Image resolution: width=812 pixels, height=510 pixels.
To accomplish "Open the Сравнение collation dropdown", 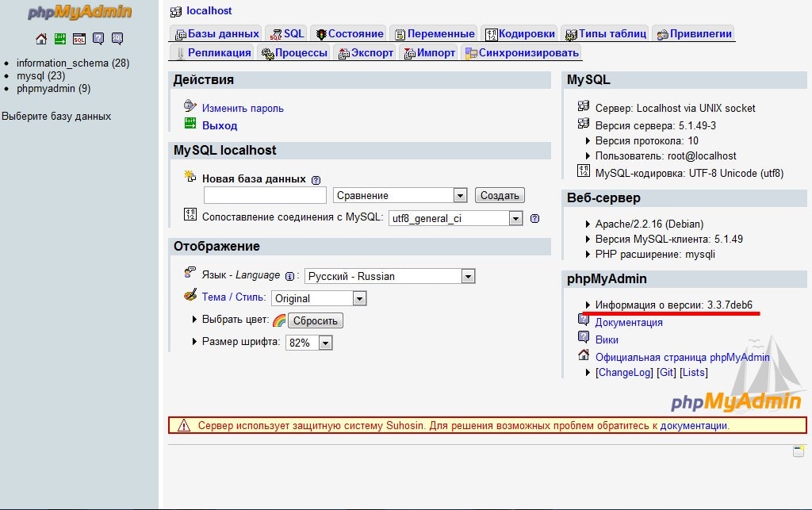I will click(400, 195).
